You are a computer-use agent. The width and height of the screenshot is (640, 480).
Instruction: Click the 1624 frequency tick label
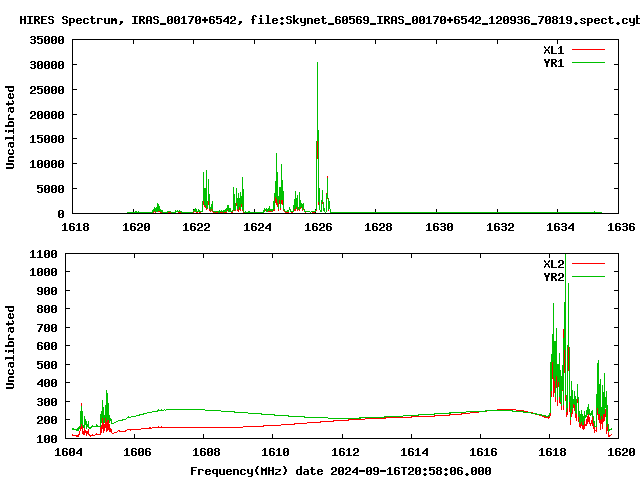pos(258,227)
